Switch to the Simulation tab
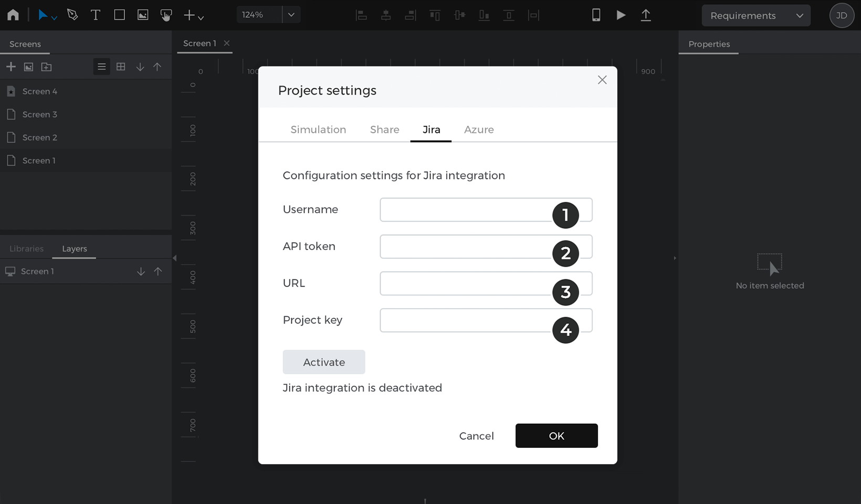The width and height of the screenshot is (861, 504). click(x=318, y=130)
